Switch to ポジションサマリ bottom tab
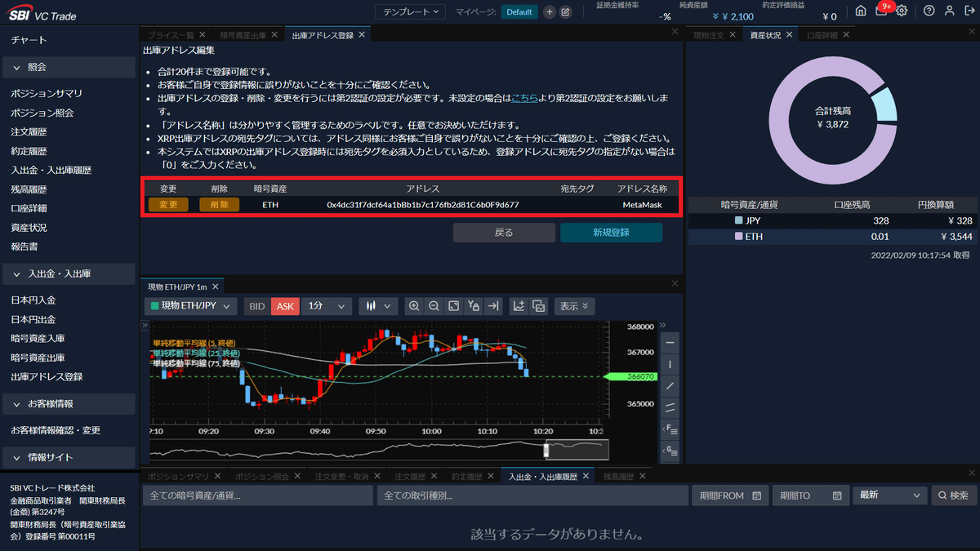This screenshot has width=980, height=551. (x=180, y=476)
